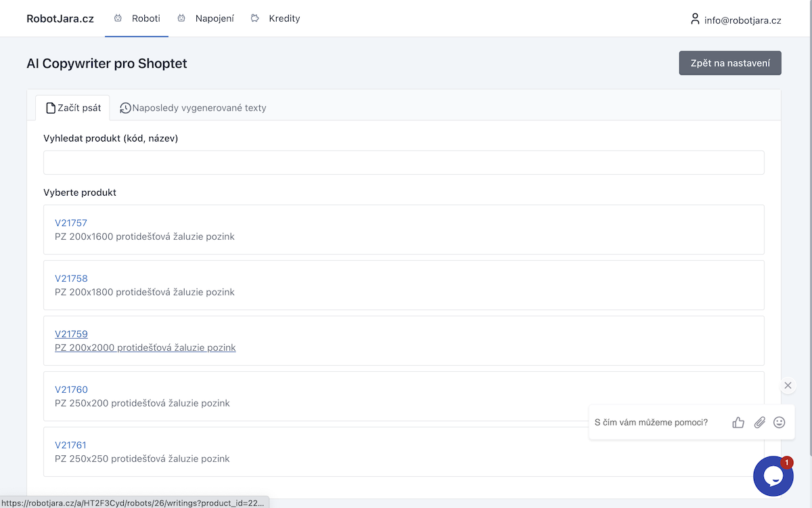The width and height of the screenshot is (812, 508).
Task: Click the Vyberte produkt label
Action: [x=80, y=192]
